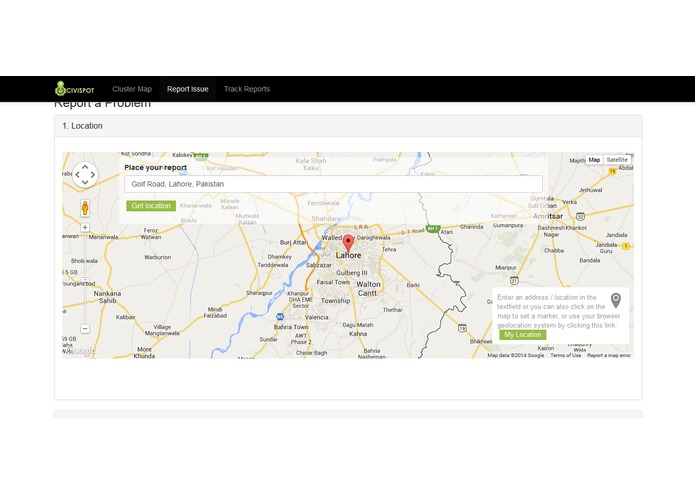Click the Warburton map label

[x=157, y=257]
